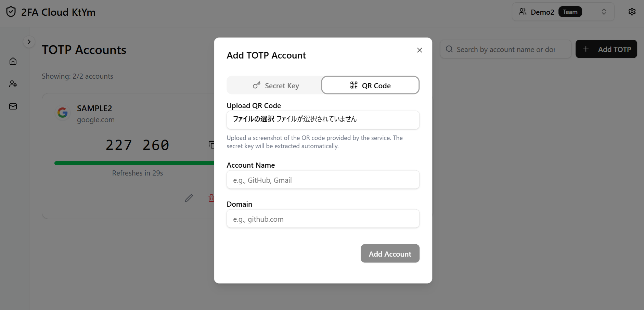The width and height of the screenshot is (644, 310).
Task: Focus the Account Name input field
Action: tap(323, 180)
